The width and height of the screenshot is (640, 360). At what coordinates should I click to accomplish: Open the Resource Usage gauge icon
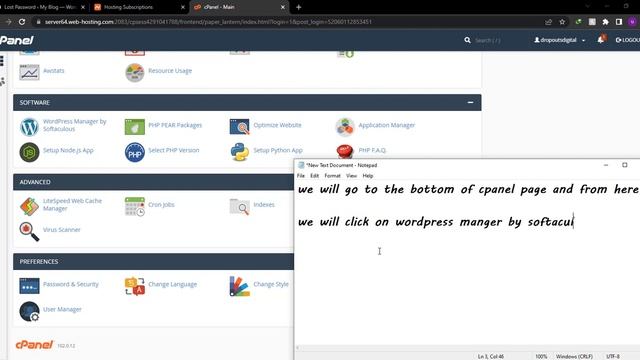pos(135,72)
